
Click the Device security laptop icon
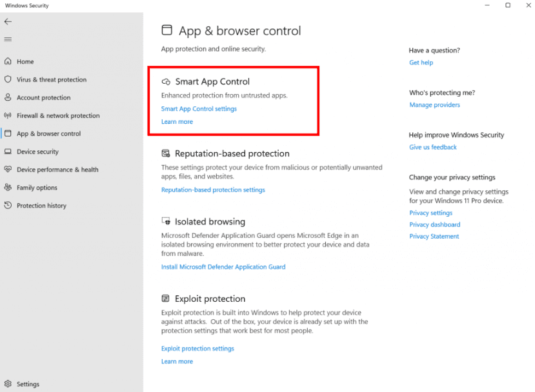[x=8, y=152]
